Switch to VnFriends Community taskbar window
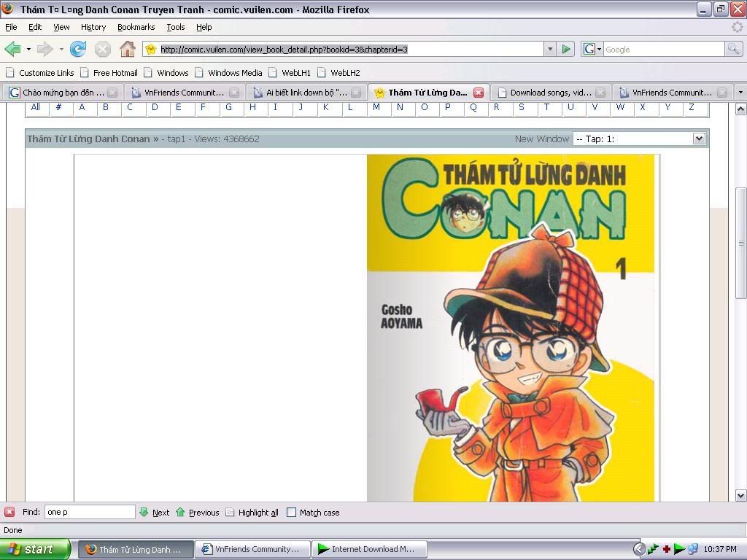This screenshot has width=747, height=560. [x=252, y=549]
